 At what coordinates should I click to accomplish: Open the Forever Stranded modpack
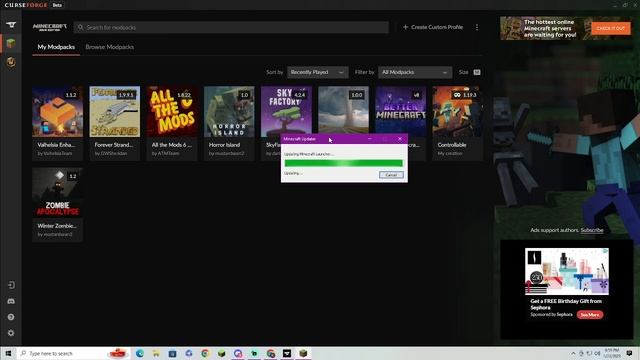[x=115, y=123]
